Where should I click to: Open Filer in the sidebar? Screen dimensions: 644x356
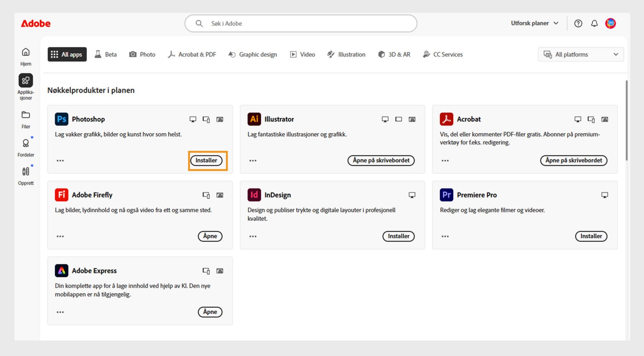click(26, 119)
